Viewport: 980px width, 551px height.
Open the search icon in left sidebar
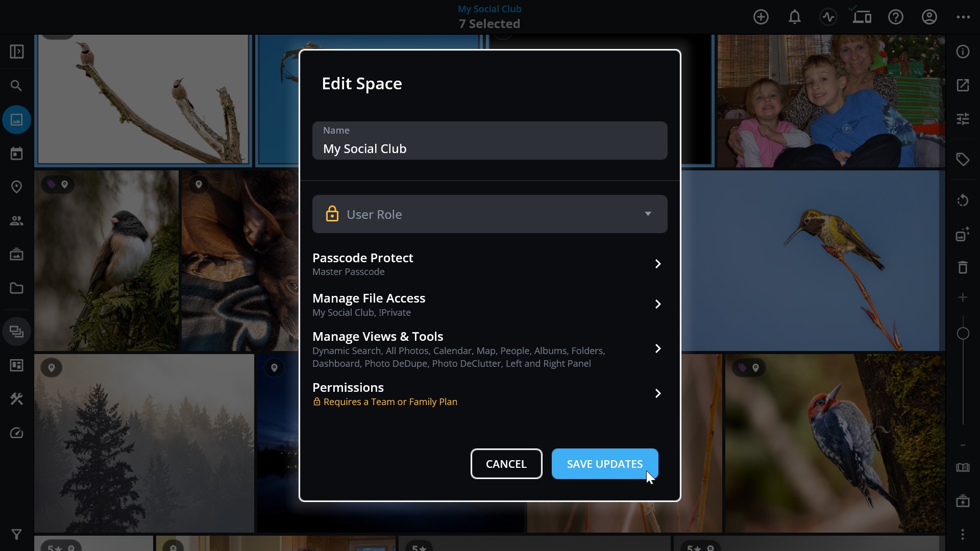click(16, 86)
